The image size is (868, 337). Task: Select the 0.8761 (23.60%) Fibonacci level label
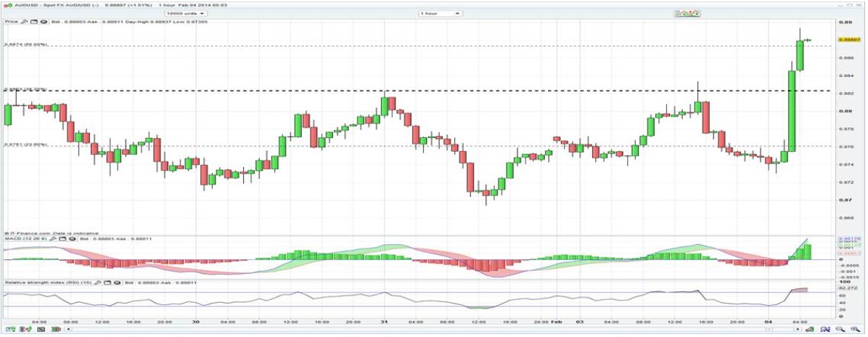(x=25, y=145)
